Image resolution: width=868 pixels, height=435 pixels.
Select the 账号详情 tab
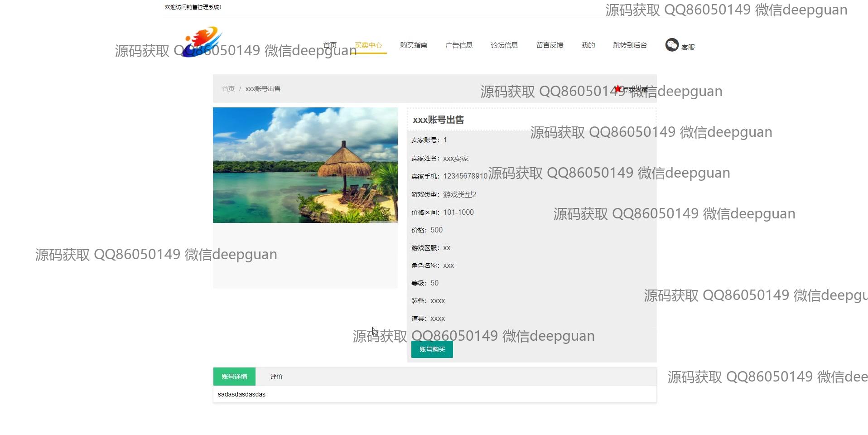(234, 377)
